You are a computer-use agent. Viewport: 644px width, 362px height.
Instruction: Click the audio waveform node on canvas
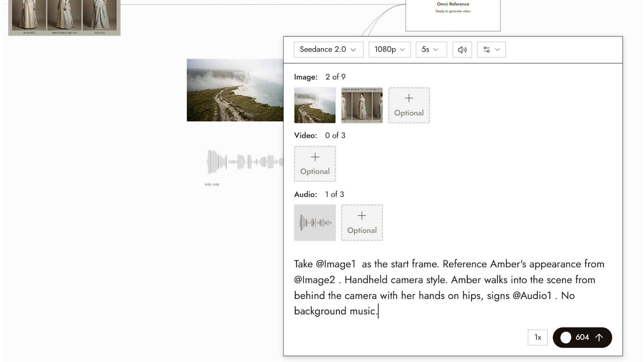click(245, 162)
